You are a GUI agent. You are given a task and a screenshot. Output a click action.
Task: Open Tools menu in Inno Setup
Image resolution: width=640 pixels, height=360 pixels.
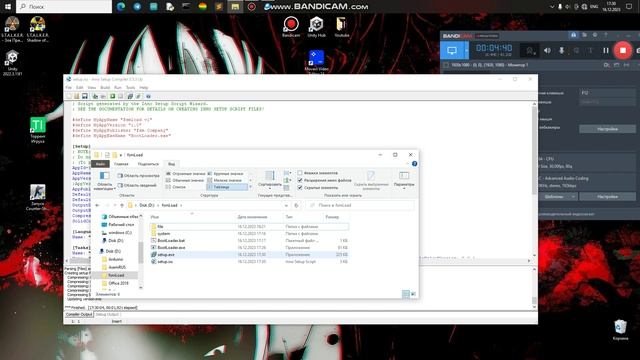[x=131, y=88]
